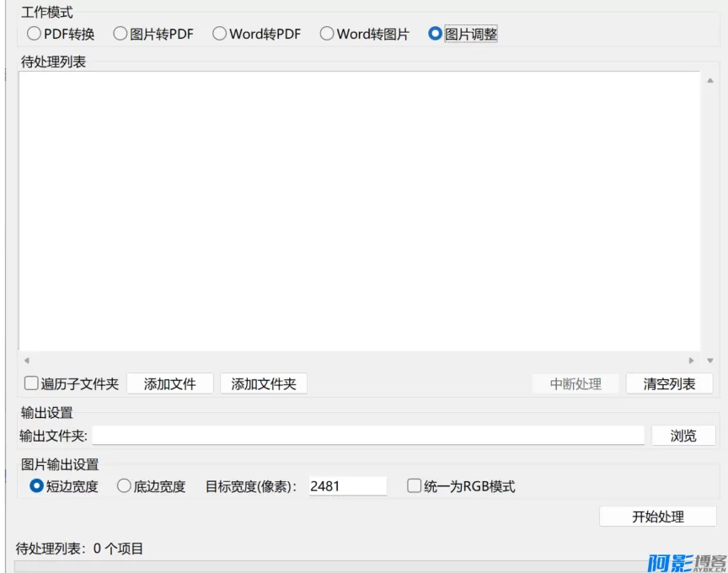Select the Word转PDF work mode
This screenshot has height=573, width=728.
pos(220,34)
